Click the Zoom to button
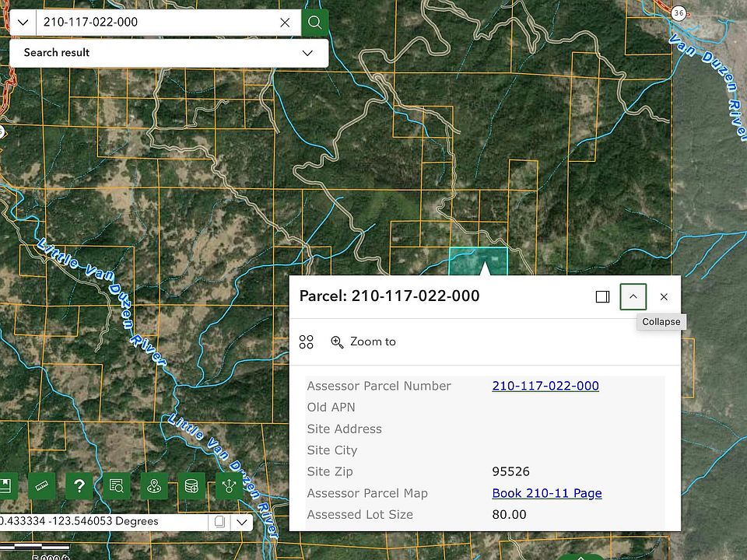The height and width of the screenshot is (560, 747). [363, 342]
